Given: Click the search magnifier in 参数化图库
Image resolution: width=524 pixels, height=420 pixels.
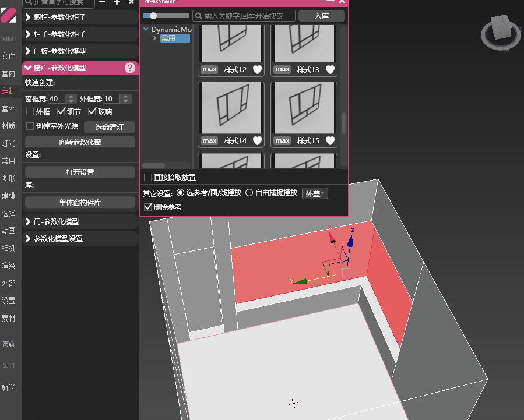Looking at the screenshot, I should point(199,16).
